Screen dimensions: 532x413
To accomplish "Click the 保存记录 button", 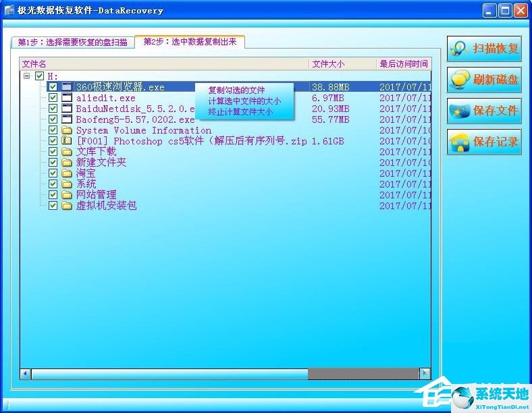I will tap(484, 142).
